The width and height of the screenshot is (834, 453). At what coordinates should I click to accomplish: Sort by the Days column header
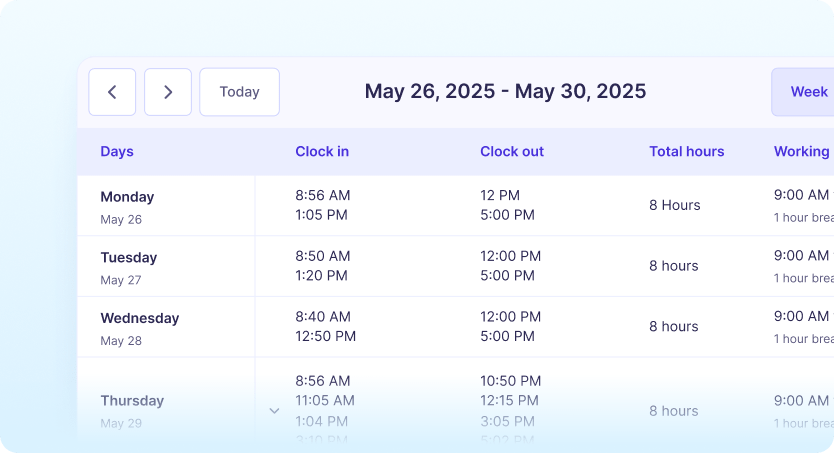[117, 152]
